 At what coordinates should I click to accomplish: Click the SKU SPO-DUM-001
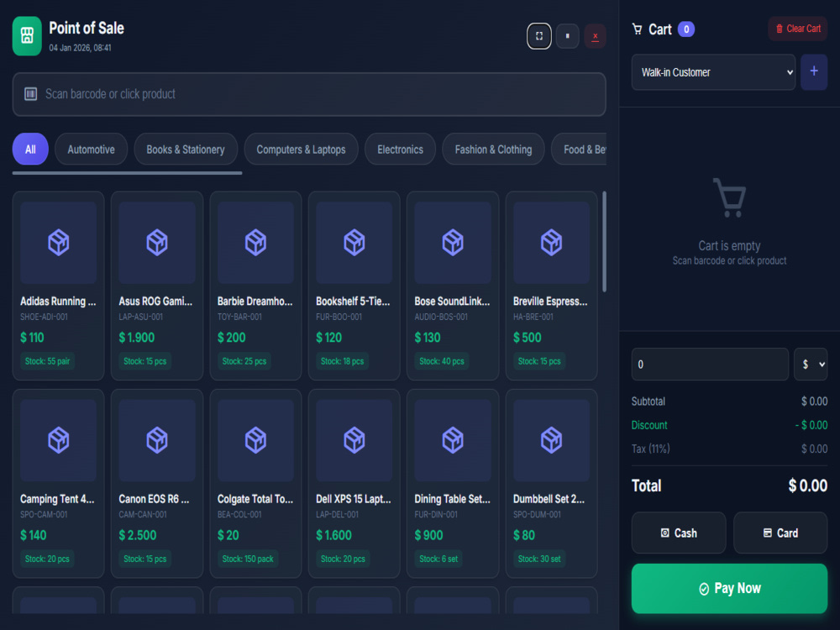538,514
